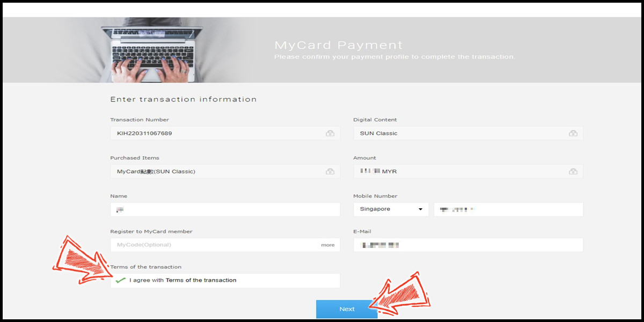Select the MYR Amount field
Image resolution: width=644 pixels, height=322 pixels.
coord(468,171)
